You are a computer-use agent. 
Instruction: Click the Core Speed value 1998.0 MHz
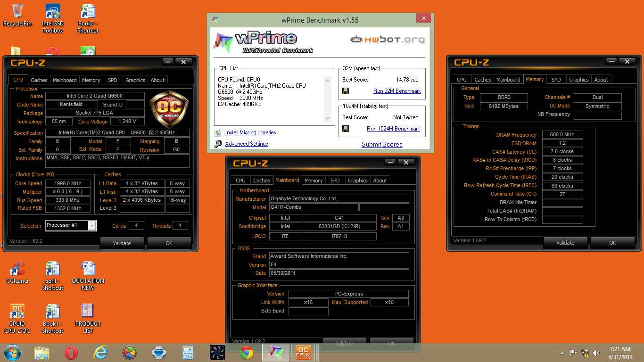[68, 184]
